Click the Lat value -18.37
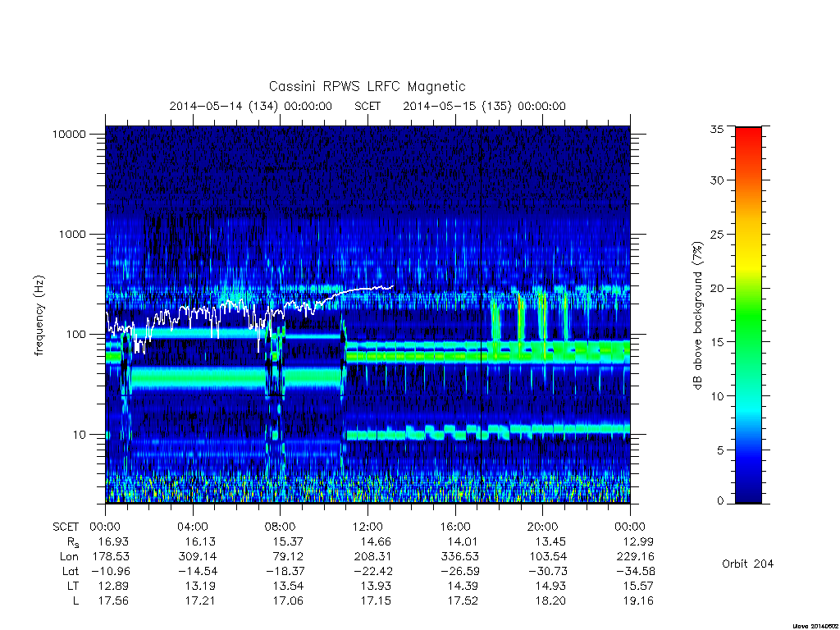Image resolution: width=840 pixels, height=630 pixels. click(285, 572)
